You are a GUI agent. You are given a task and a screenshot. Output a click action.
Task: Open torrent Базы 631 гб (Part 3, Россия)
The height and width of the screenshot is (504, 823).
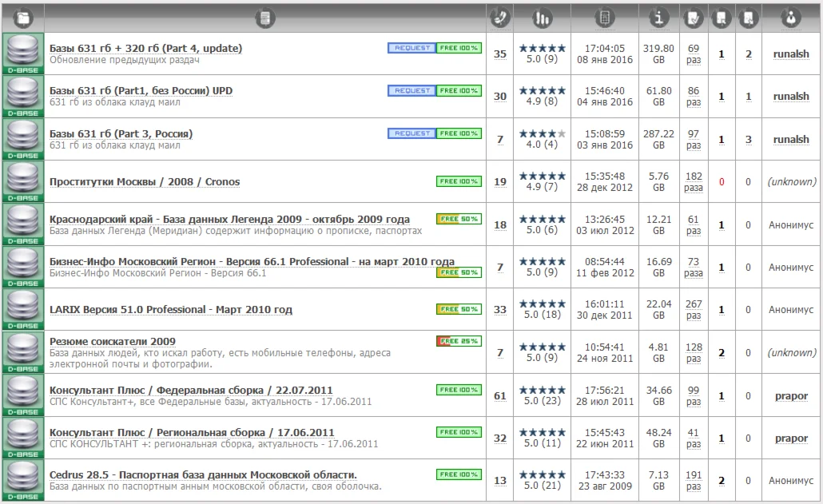coord(121,133)
